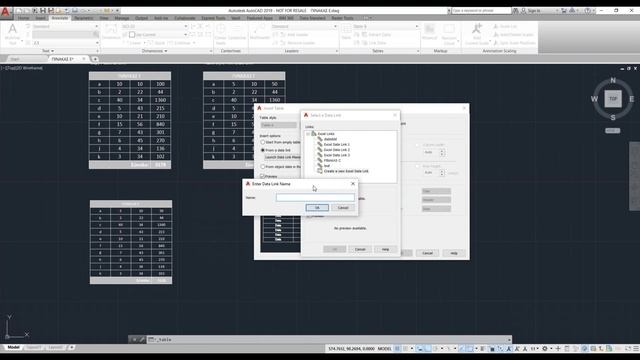Click the Link Data tool
The image size is (640, 360).
[x=373, y=43]
